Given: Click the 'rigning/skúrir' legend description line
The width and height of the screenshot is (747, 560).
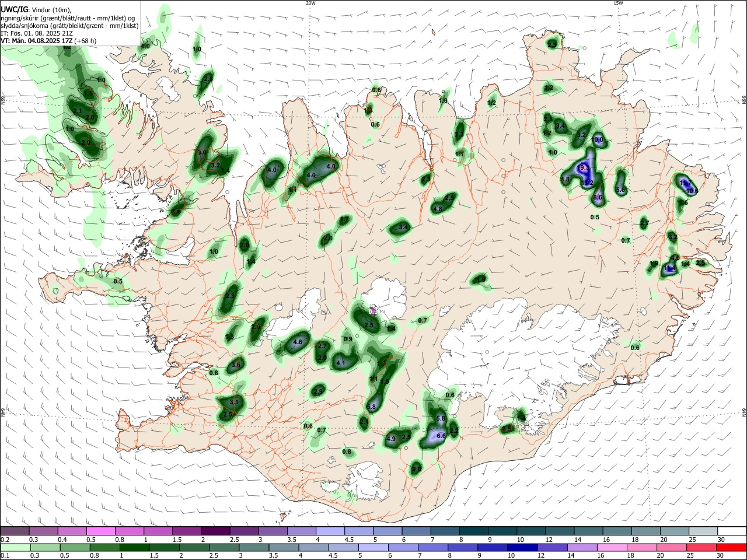Looking at the screenshot, I should [x=68, y=17].
